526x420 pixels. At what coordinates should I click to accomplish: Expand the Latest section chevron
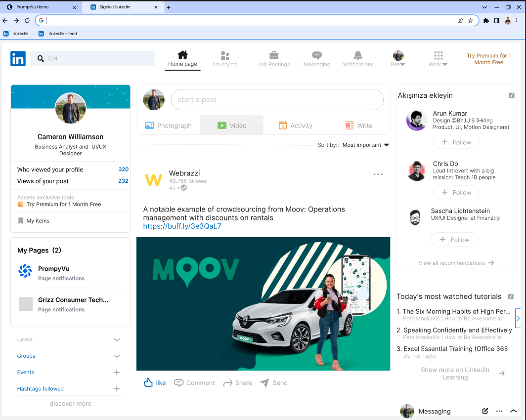click(x=117, y=339)
